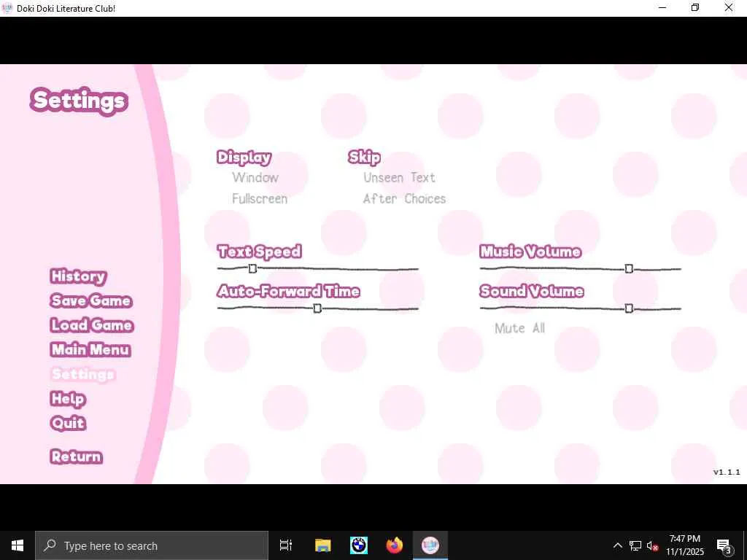Open the BMW app on taskbar
This screenshot has height=560, width=747.
tap(359, 545)
